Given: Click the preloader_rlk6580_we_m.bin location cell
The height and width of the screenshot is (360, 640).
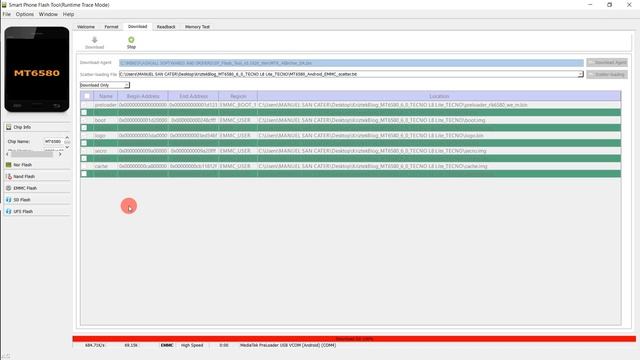Looking at the screenshot, I should click(439, 105).
